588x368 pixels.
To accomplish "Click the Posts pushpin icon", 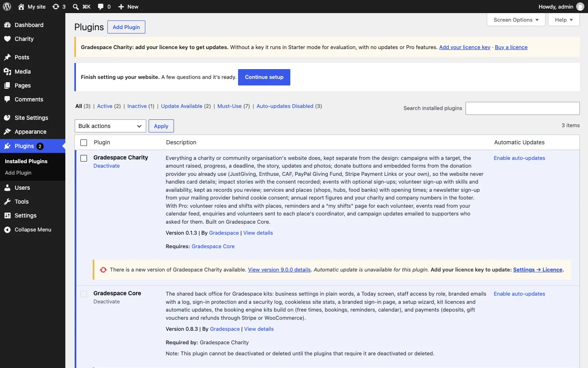I will point(7,57).
